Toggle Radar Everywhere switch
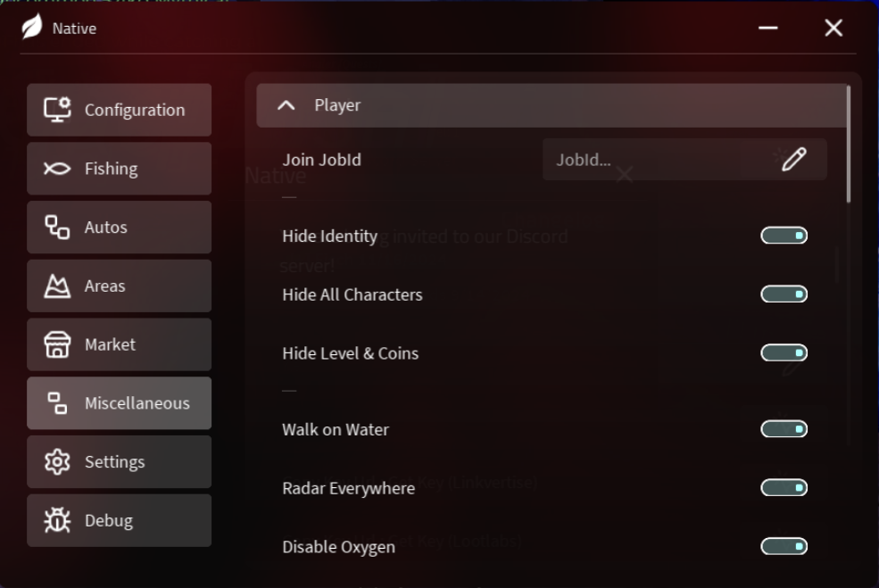This screenshot has width=879, height=588. click(784, 488)
